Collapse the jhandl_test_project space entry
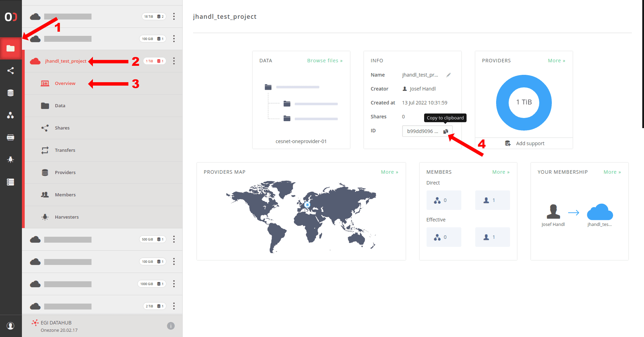The height and width of the screenshot is (337, 644). (65, 61)
